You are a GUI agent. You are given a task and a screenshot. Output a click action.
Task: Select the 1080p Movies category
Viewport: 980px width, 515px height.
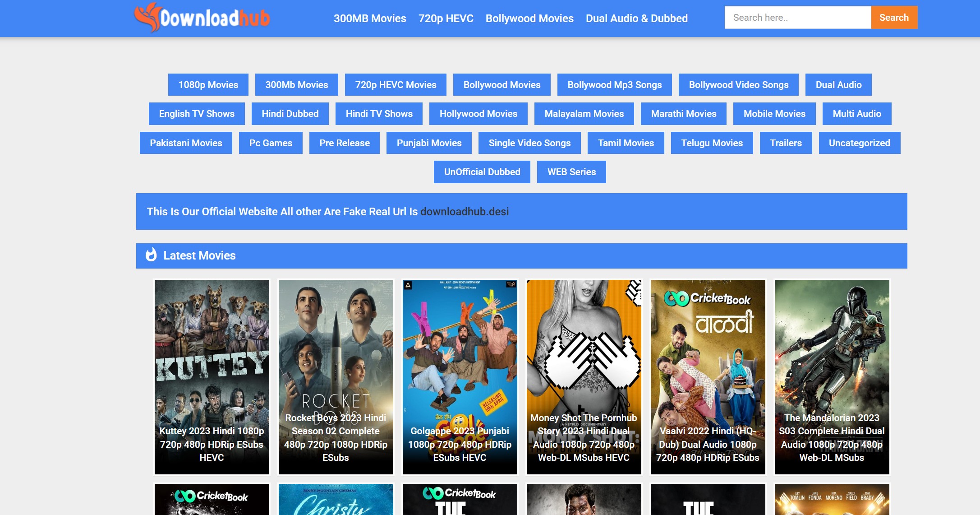pyautogui.click(x=208, y=85)
